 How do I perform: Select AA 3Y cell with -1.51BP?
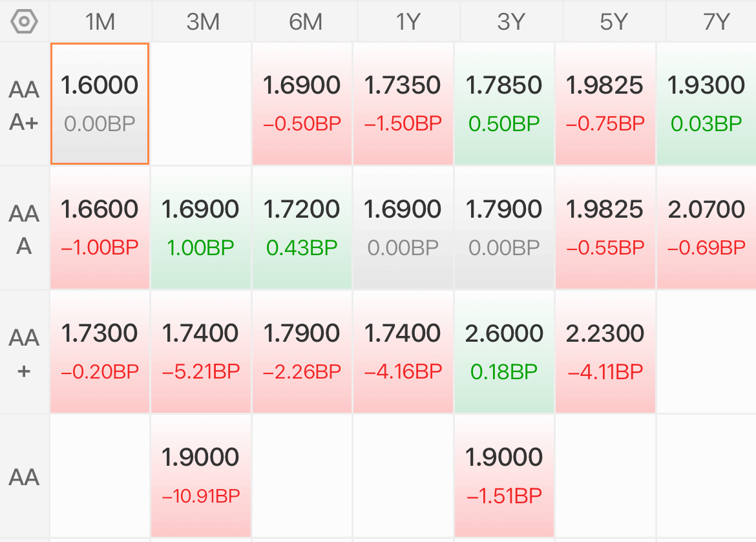click(x=504, y=475)
